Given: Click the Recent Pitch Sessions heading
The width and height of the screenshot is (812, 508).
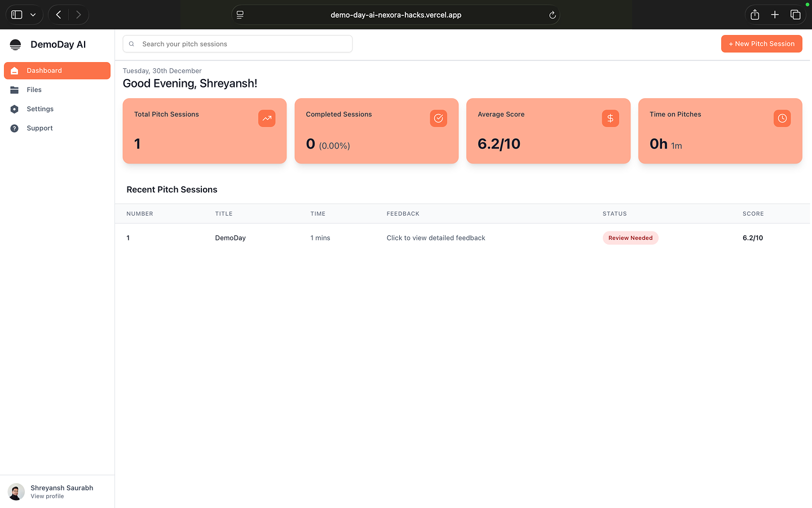Looking at the screenshot, I should pyautogui.click(x=172, y=190).
